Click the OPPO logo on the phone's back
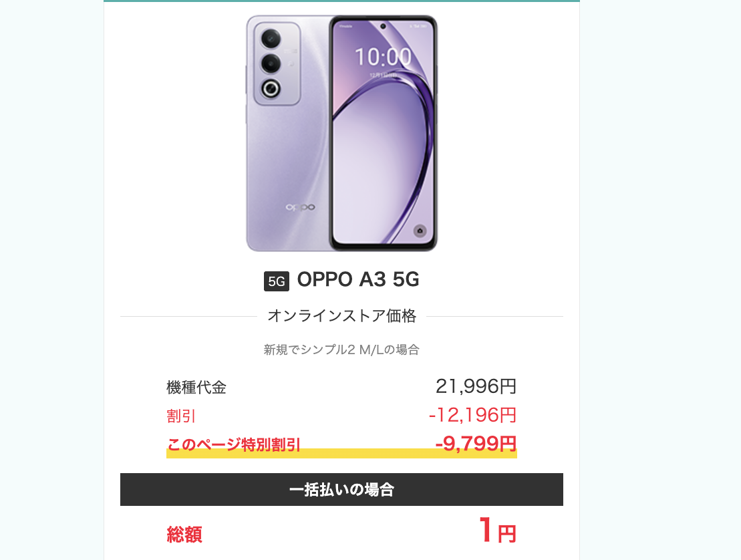Image resolution: width=741 pixels, height=560 pixels. point(301,207)
